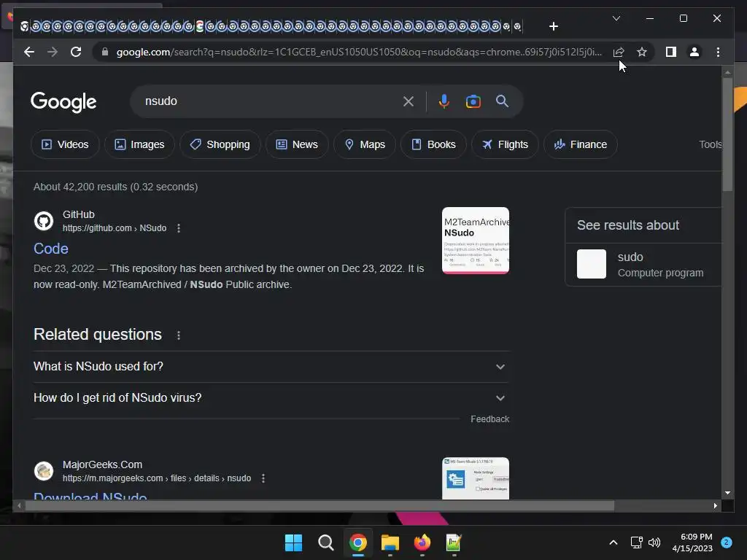The image size is (747, 560).
Task: Open more options for MajorGeeks result
Action: coord(263,478)
